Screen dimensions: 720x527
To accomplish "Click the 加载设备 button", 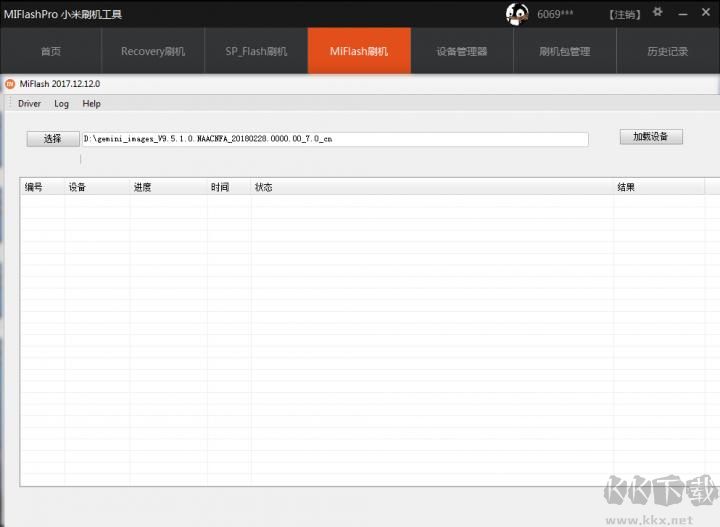I will 651,136.
